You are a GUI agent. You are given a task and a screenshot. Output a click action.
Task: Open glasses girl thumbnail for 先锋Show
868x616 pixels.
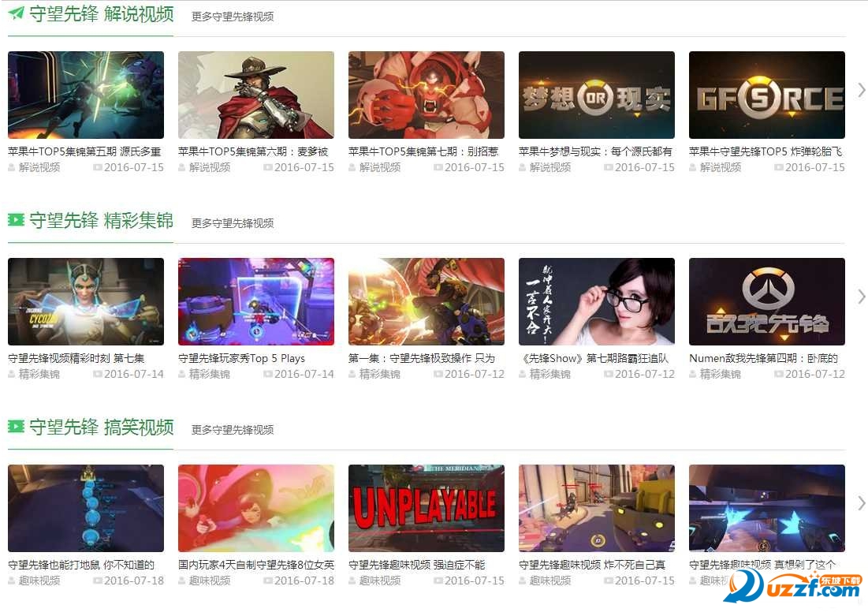(597, 301)
